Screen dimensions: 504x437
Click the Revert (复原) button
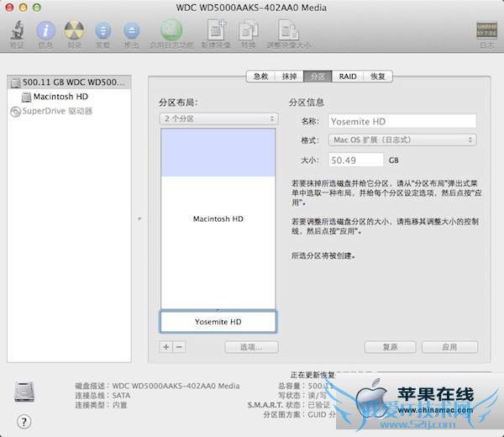pyautogui.click(x=390, y=347)
